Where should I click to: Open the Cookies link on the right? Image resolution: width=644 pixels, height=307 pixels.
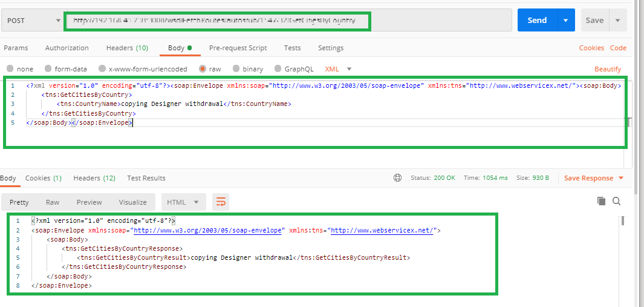pos(591,48)
